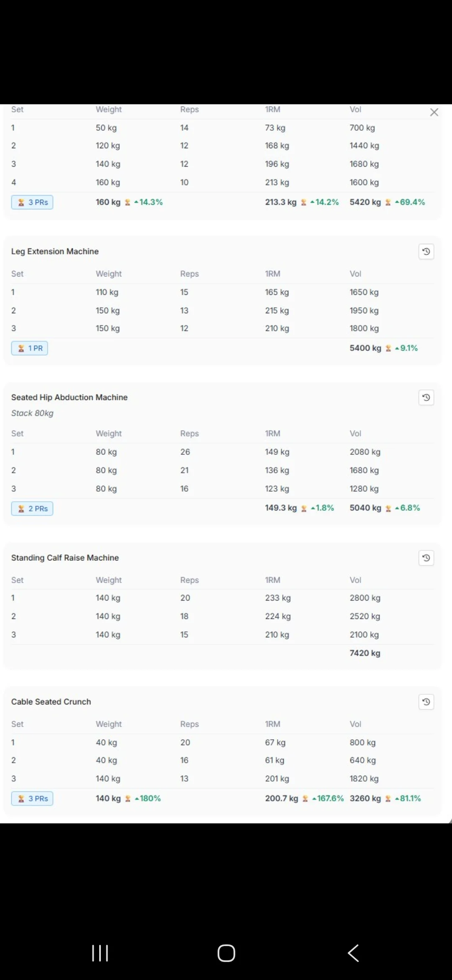Click the Stack 80kg note
Viewport: 452px width, 980px height.
click(x=32, y=413)
